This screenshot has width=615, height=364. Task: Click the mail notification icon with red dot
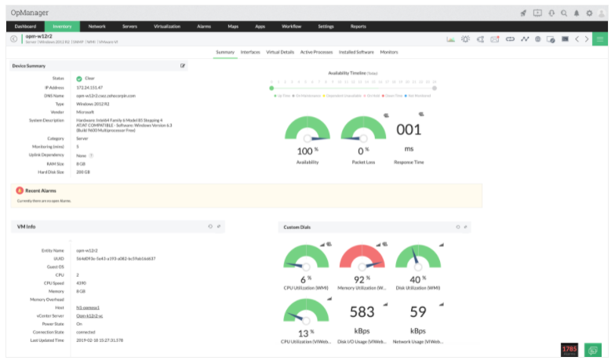coord(495,39)
